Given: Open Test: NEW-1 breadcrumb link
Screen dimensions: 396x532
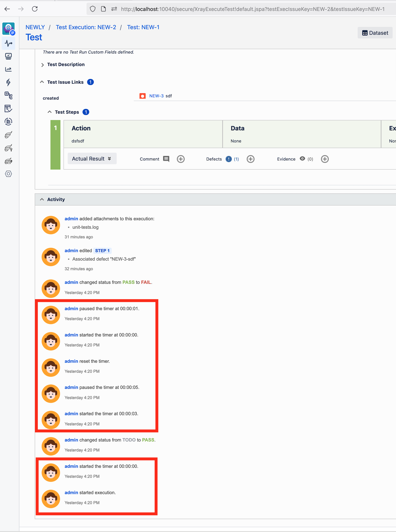Looking at the screenshot, I should 143,27.
